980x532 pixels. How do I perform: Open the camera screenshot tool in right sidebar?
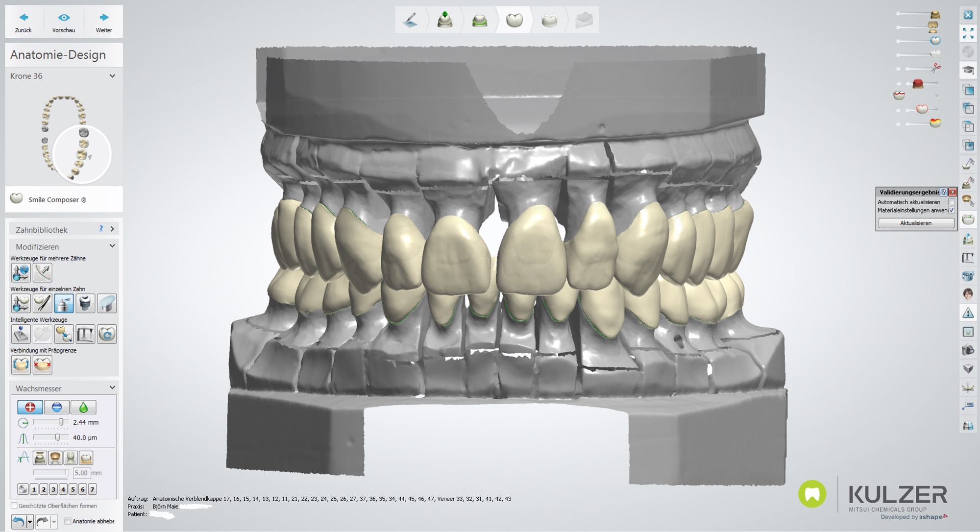point(968,350)
